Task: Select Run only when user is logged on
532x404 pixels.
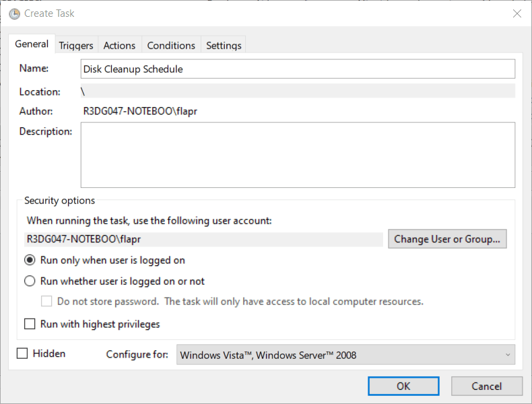Action: coord(30,260)
